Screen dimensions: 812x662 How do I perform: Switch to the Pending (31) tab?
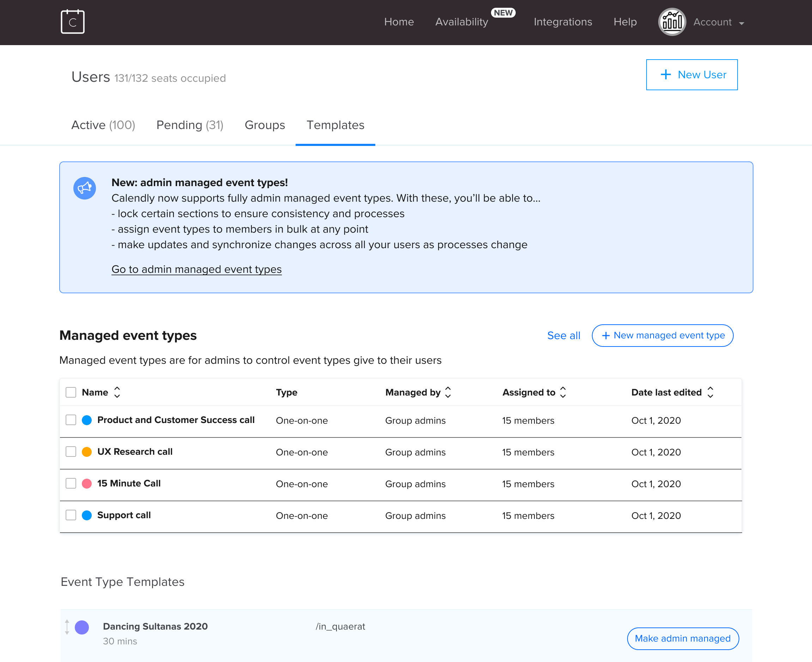tap(190, 125)
